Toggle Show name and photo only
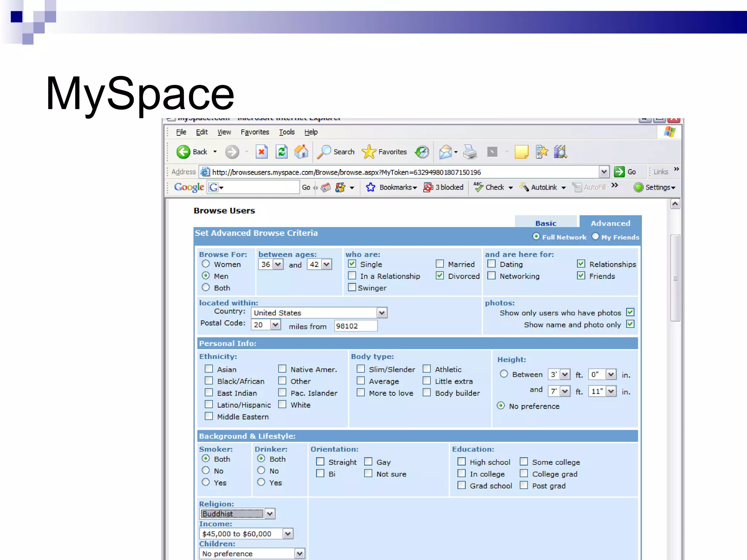747x560 pixels. click(x=630, y=324)
